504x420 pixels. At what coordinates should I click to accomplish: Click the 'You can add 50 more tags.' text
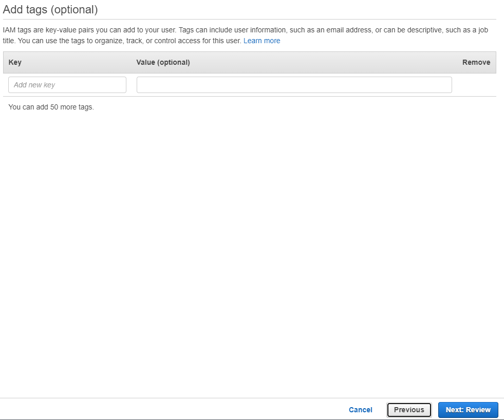click(51, 107)
